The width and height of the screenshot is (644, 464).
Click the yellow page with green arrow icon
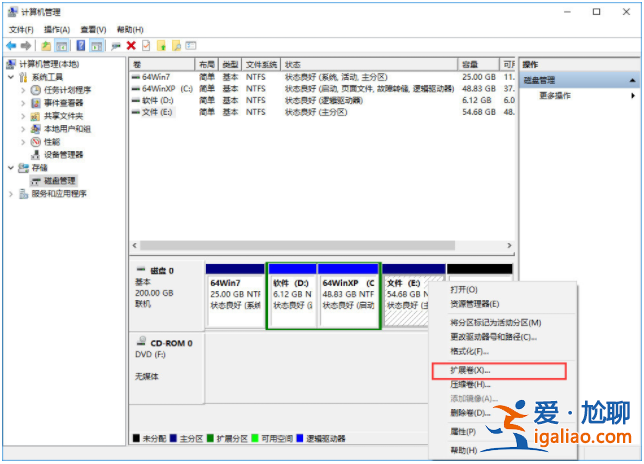click(x=161, y=46)
